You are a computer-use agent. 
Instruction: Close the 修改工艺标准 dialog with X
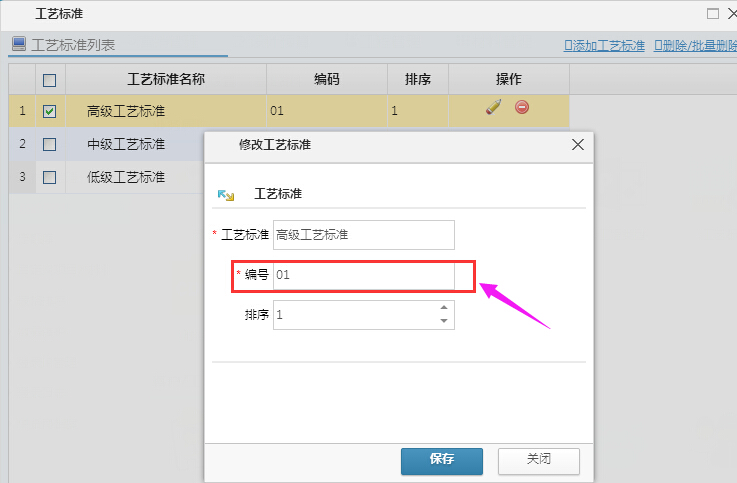(577, 145)
